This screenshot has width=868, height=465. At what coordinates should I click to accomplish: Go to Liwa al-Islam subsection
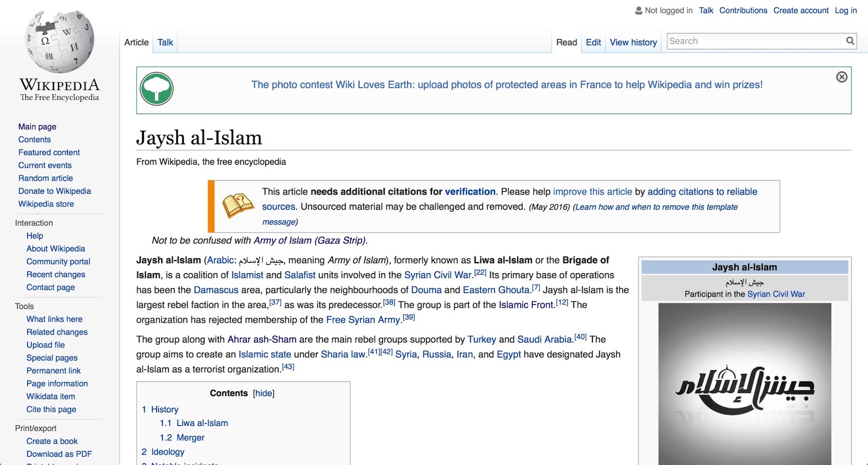(x=202, y=423)
